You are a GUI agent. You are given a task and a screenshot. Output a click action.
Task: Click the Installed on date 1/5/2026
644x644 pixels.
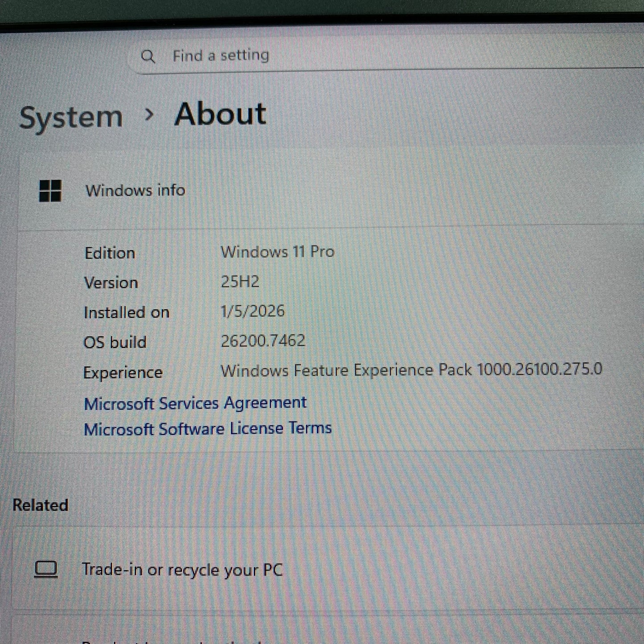point(254,311)
